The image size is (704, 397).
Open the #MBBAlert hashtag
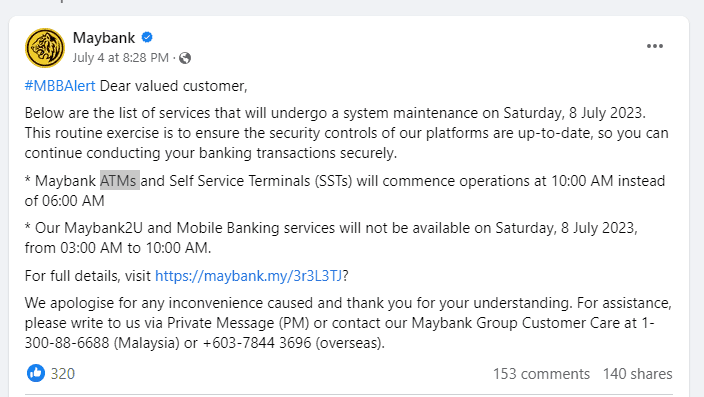pos(60,86)
